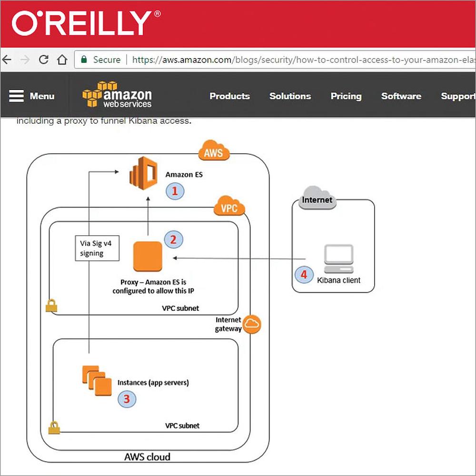476x476 pixels.
Task: Click the browser back arrow
Action: click(7, 59)
